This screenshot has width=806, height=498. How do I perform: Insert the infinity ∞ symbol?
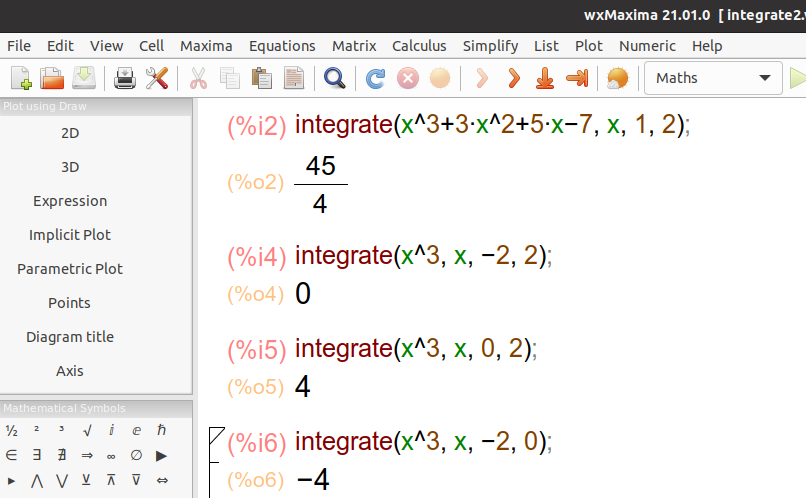[111, 456]
